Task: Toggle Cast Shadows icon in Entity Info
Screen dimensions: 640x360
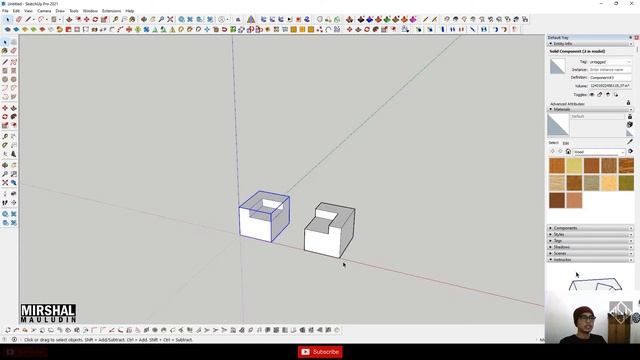Action: [x=616, y=95]
